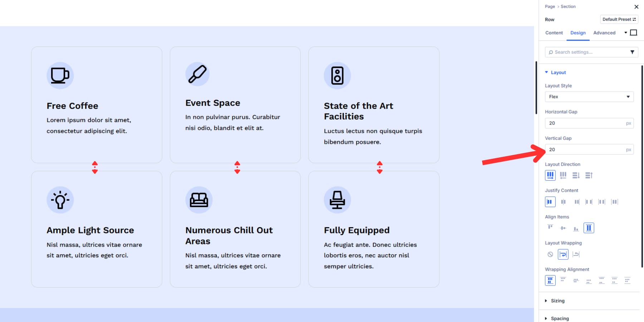Set layout direction to row reverse
644x322 pixels.
(x=563, y=175)
